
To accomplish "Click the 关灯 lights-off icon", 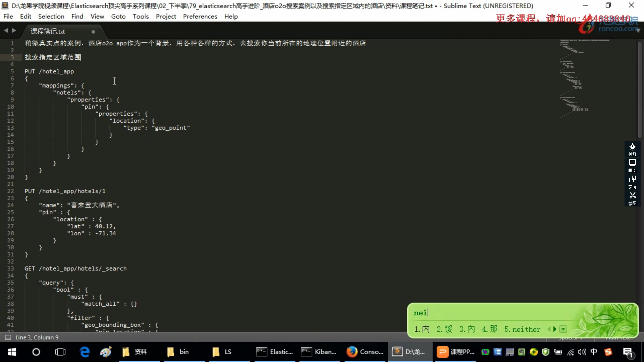I will pyautogui.click(x=632, y=149).
